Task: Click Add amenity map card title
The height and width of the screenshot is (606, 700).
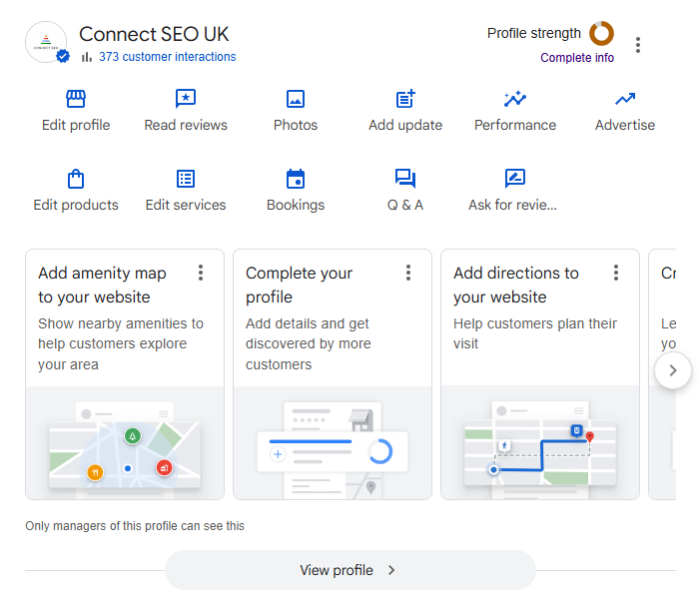Action: click(102, 286)
